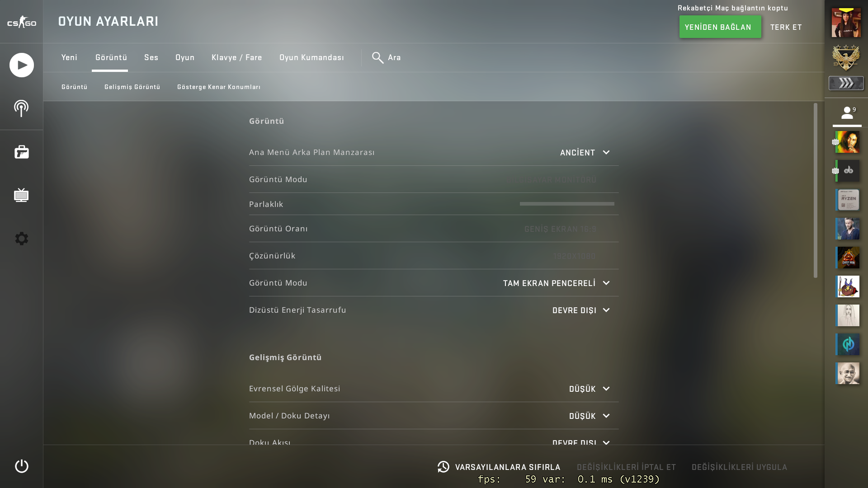
Task: Switch to the Ses settings tab
Action: [x=151, y=57]
